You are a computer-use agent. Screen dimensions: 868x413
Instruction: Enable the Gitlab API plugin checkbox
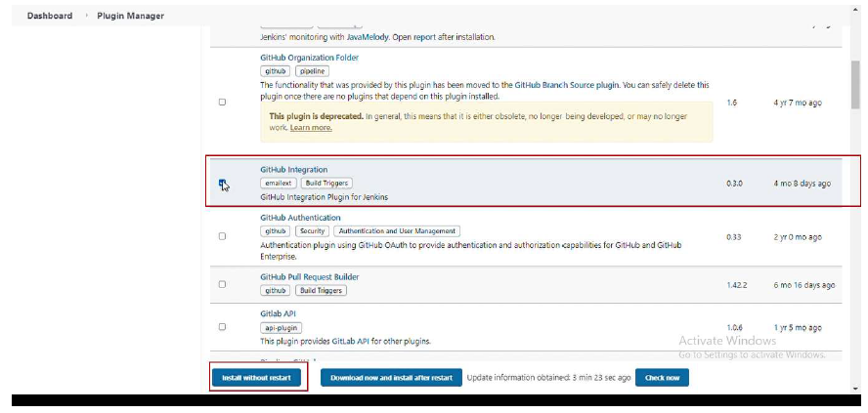222,327
